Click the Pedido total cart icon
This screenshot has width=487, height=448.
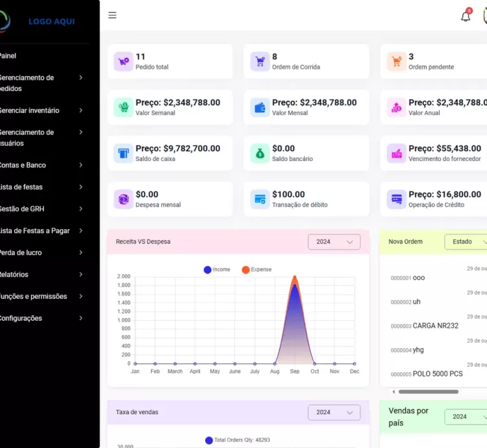pos(123,62)
